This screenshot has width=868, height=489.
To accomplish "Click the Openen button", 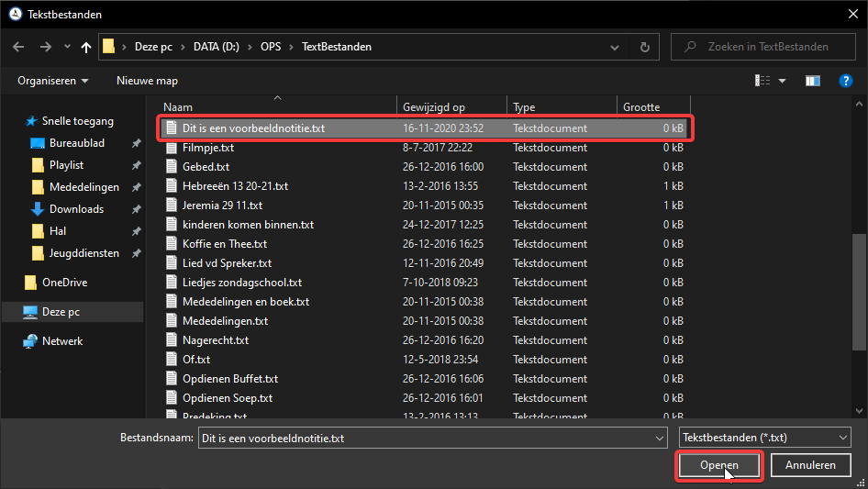I will (x=719, y=465).
